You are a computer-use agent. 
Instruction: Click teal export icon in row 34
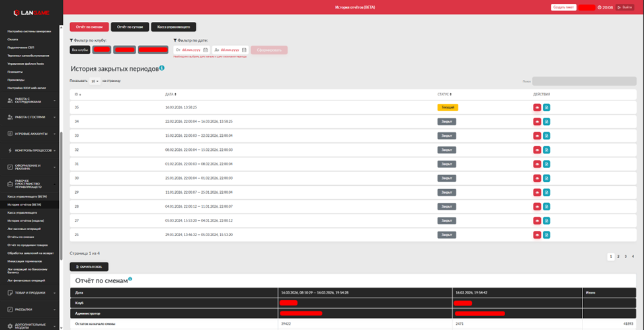[x=546, y=122]
